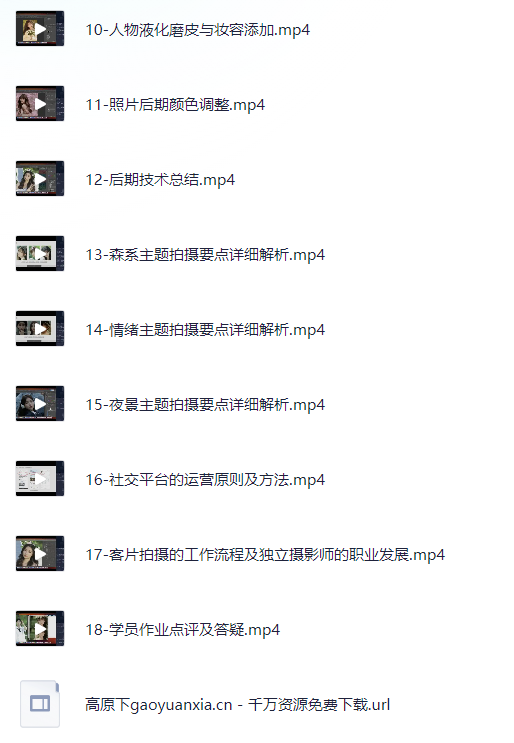Open 高原下gaoyuanxia.cn url shortcut file name

coord(237,705)
